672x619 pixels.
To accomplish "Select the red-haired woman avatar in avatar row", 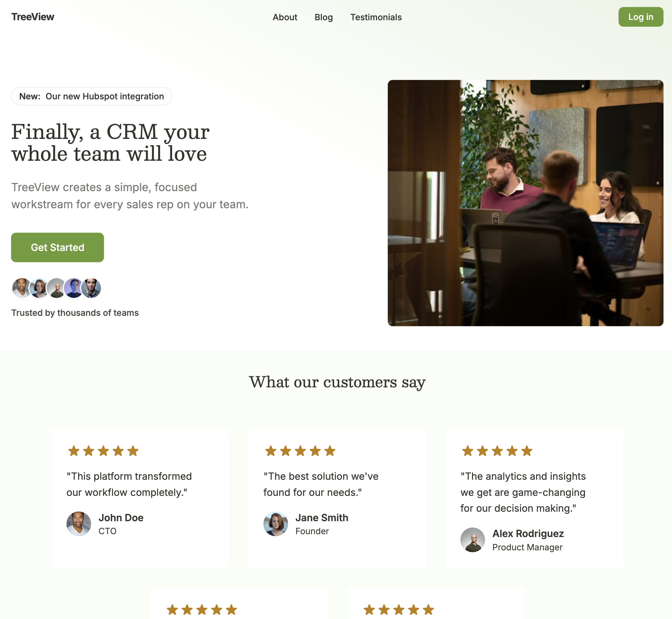I will (x=39, y=288).
